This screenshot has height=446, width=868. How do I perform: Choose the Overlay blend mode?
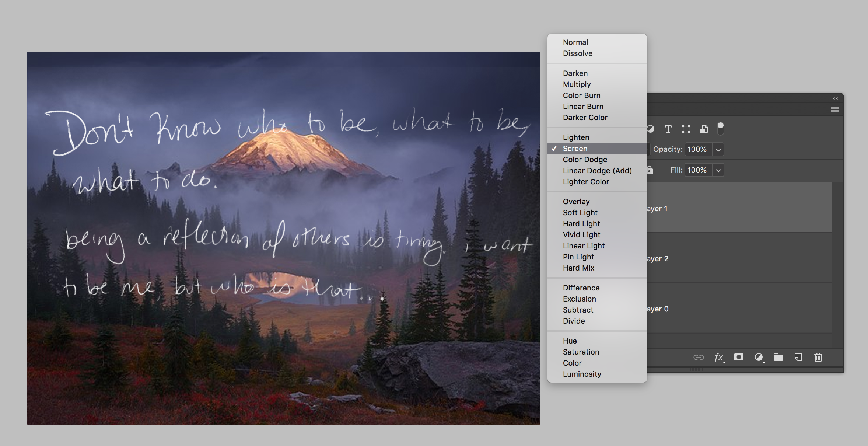[x=576, y=202]
